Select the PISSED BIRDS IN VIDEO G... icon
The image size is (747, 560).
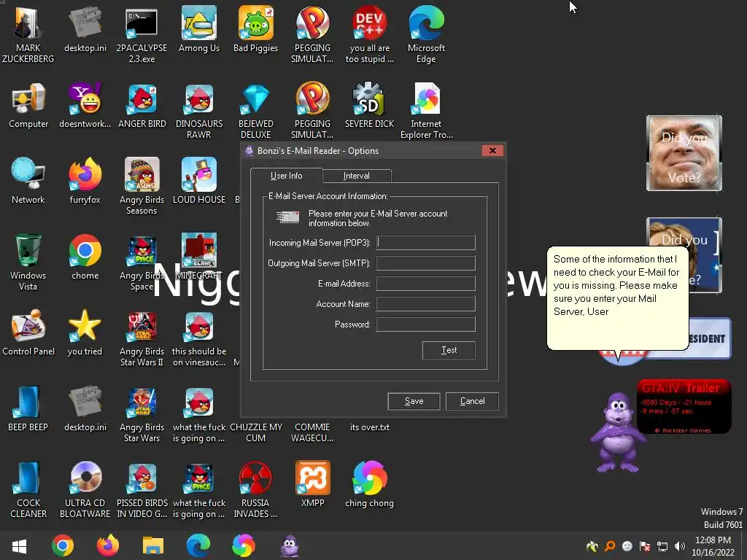(x=142, y=489)
